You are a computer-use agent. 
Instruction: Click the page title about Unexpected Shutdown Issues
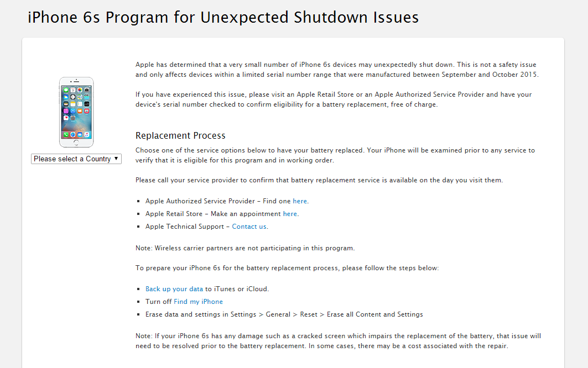[x=223, y=18]
